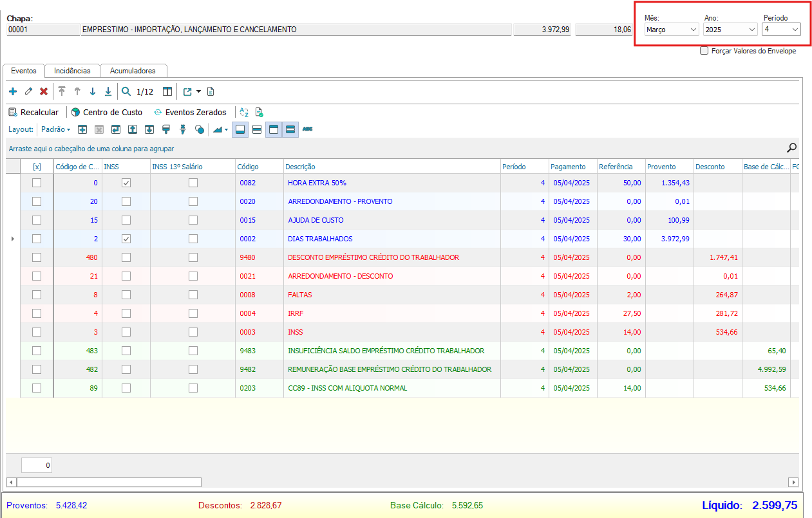Open search magnifier at grid top right

(x=791, y=148)
